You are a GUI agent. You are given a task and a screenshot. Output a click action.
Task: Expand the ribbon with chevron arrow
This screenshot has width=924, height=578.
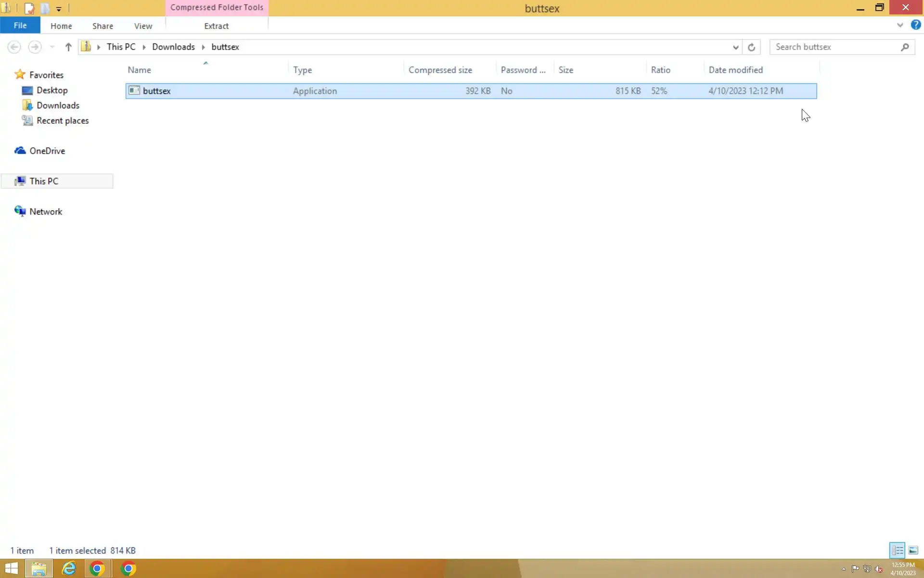[x=900, y=25]
